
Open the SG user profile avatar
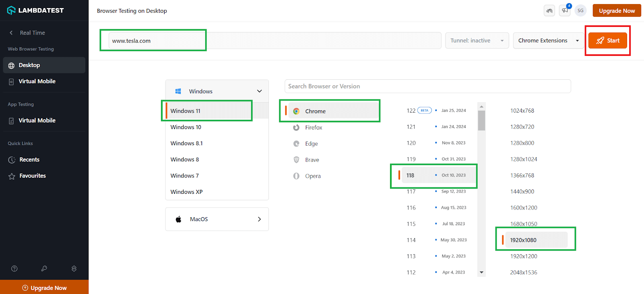[580, 10]
